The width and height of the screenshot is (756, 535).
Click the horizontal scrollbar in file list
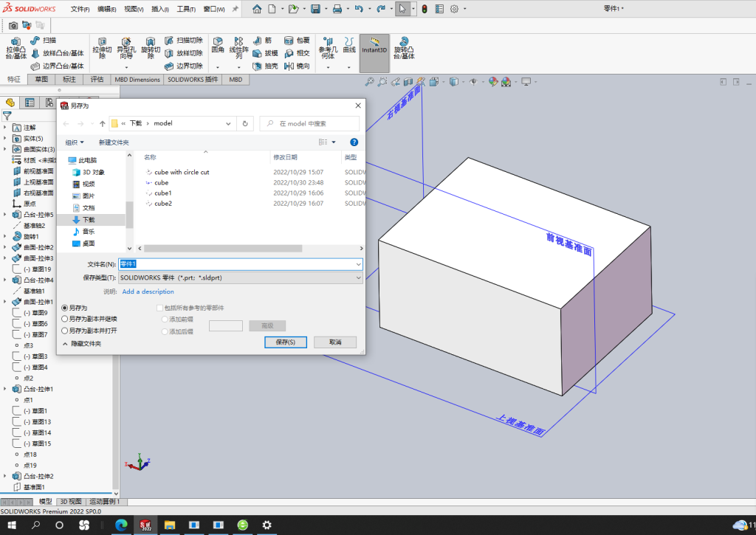click(223, 248)
